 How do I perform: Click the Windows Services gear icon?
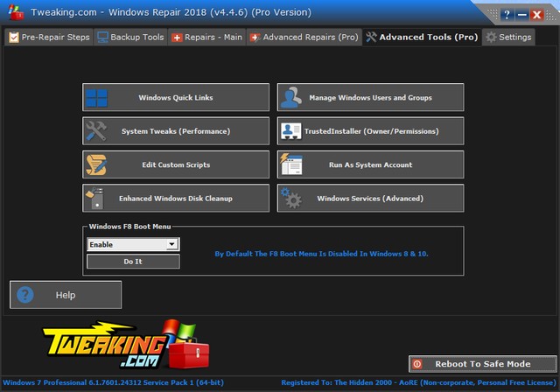pos(291,198)
